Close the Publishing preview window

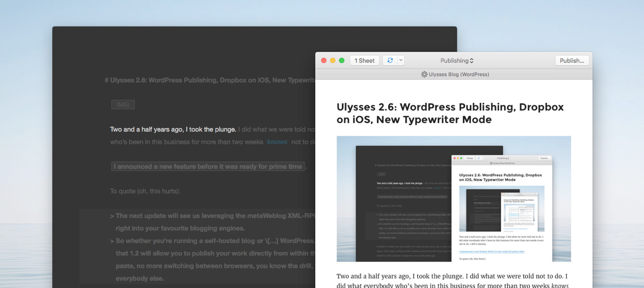click(324, 60)
